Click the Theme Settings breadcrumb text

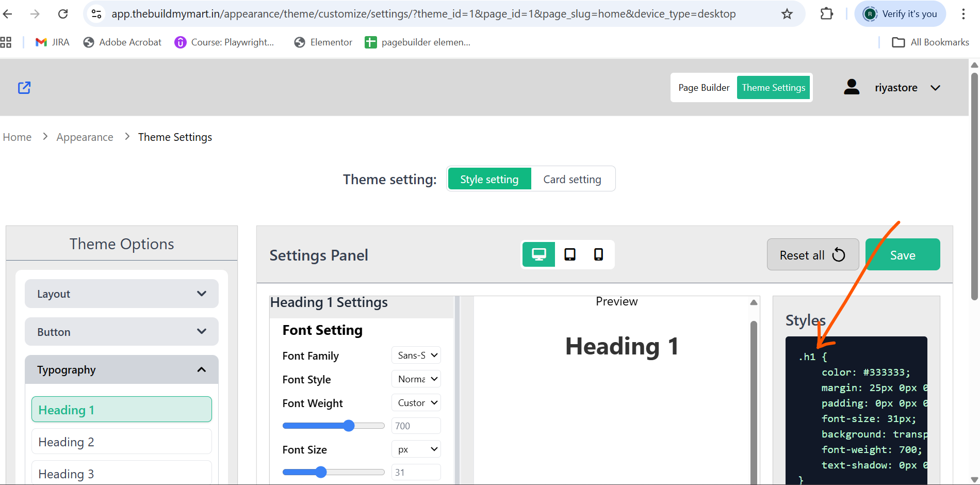(x=175, y=137)
